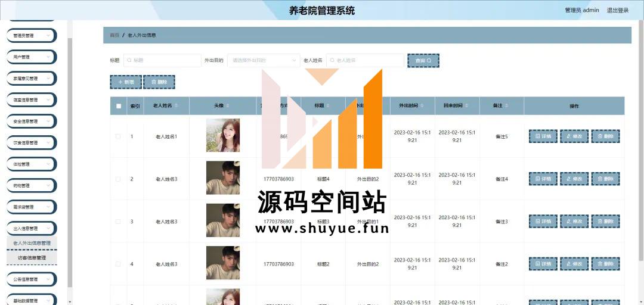
Task: Expand the 基础数据管理 sidebar menu
Action: [31, 300]
